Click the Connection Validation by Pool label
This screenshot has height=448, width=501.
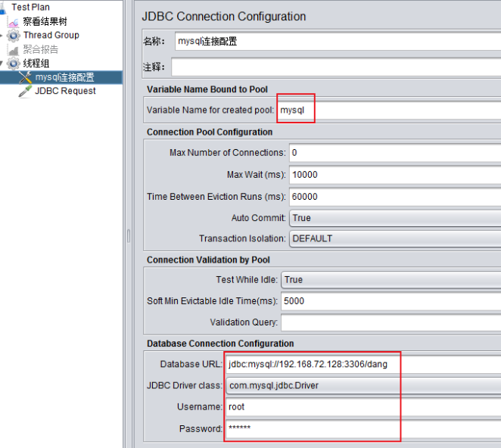tap(208, 260)
